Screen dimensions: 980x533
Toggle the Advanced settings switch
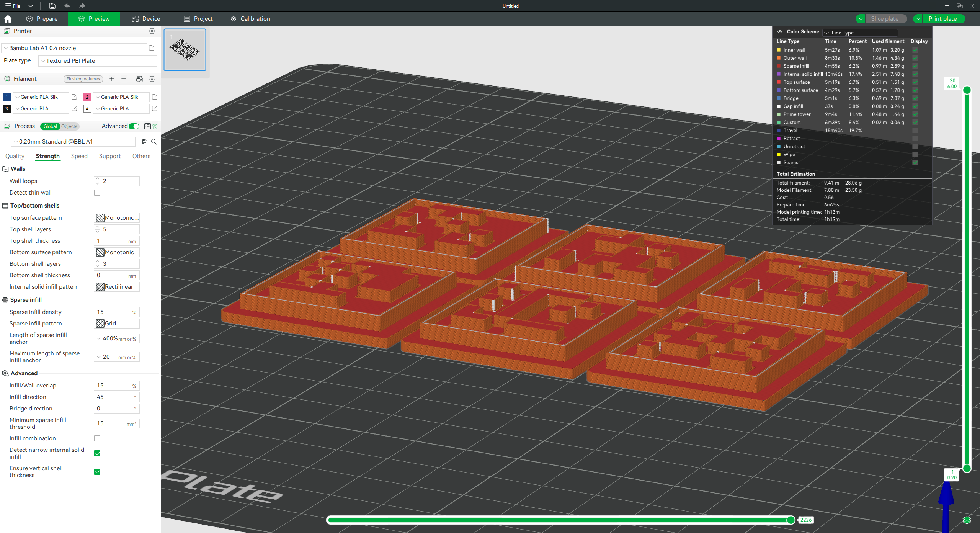(134, 126)
